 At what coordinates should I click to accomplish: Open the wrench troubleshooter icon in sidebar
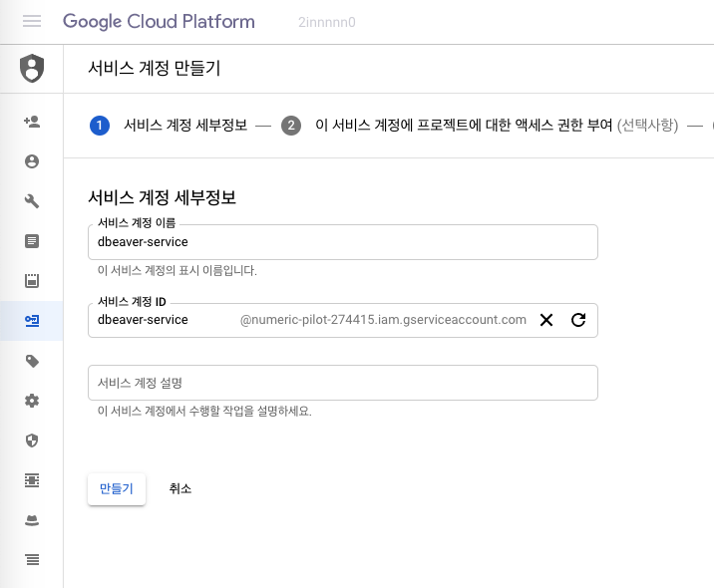coord(32,201)
